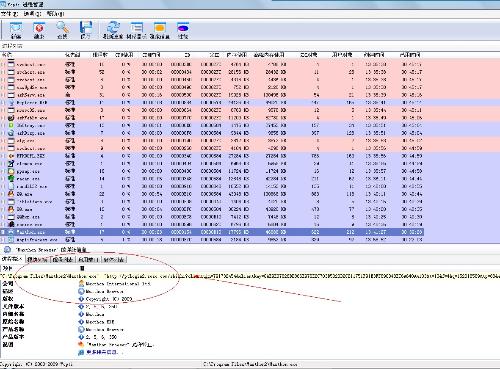This screenshot has width=500, height=369.
Task: Open the File (F) menu in the menu bar
Action: click(x=9, y=14)
